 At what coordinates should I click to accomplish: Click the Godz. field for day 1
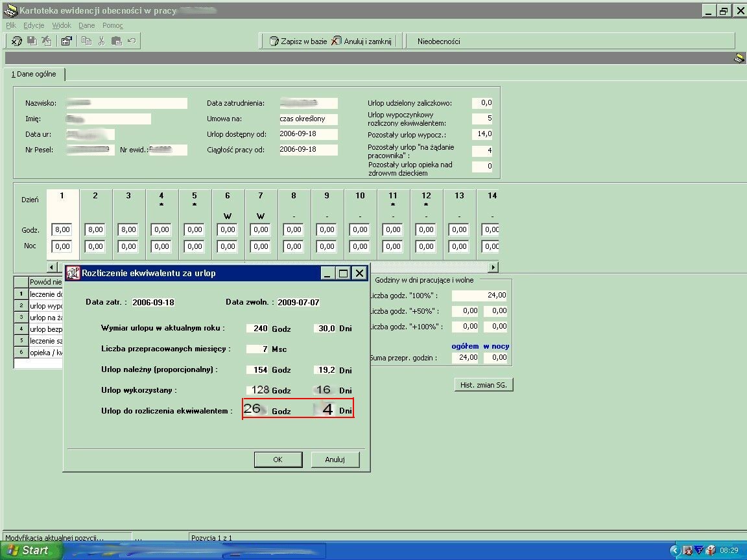pos(62,229)
